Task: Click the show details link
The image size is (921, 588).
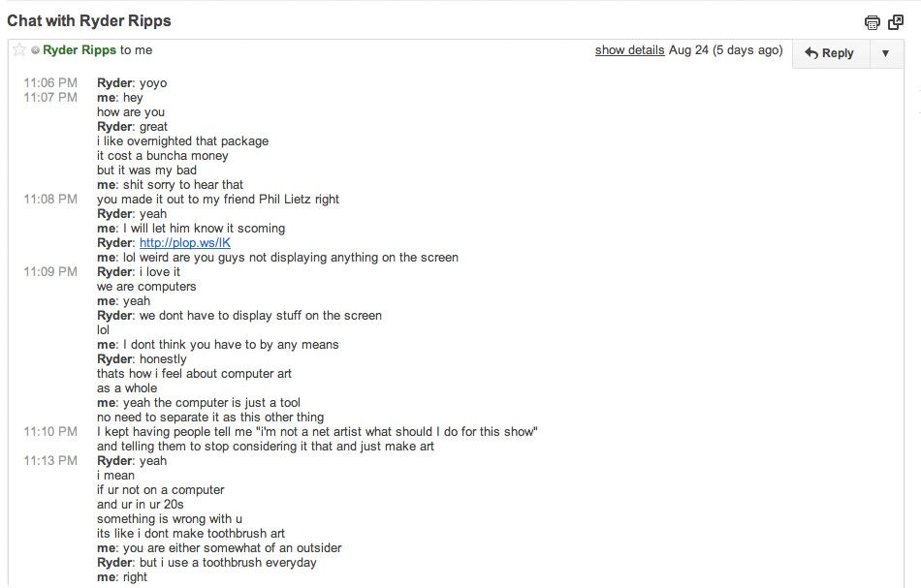Action: tap(629, 50)
